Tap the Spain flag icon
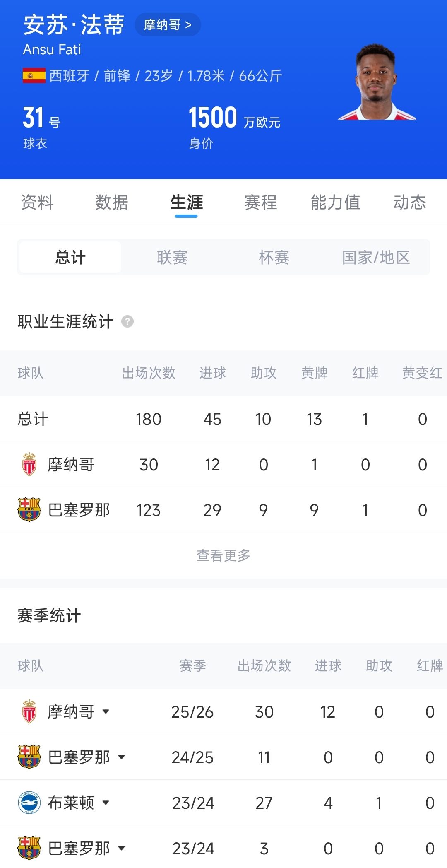 (x=34, y=75)
